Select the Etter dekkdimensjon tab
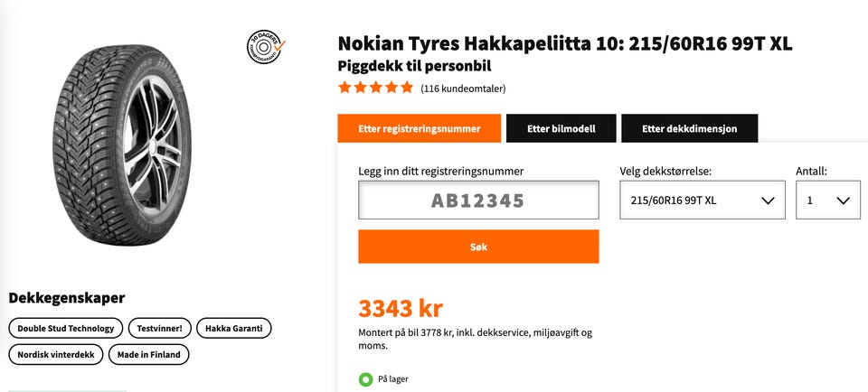868x392 pixels. tap(689, 128)
